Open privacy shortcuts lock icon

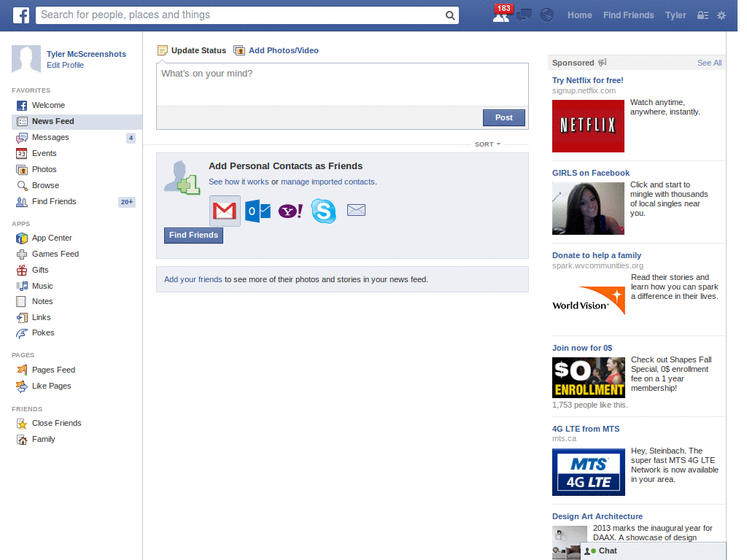[x=703, y=15]
